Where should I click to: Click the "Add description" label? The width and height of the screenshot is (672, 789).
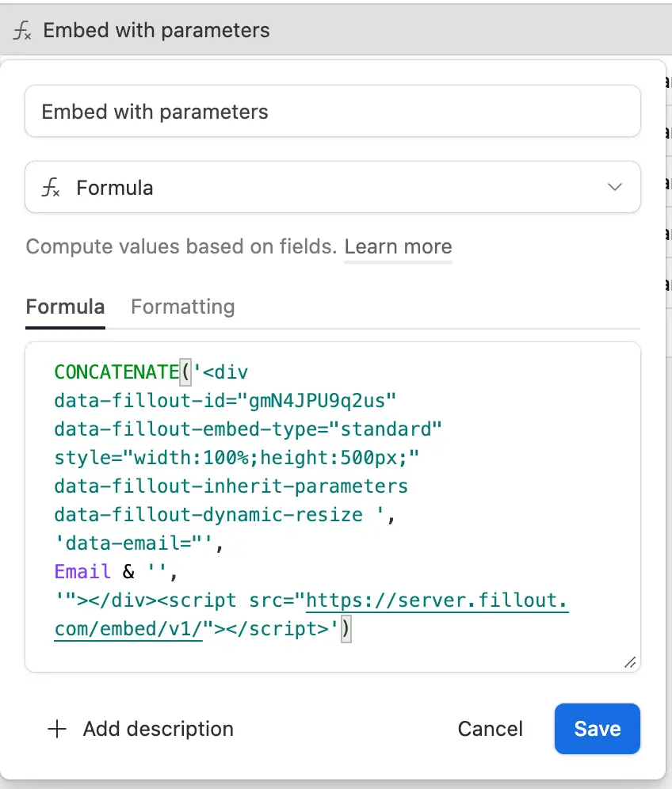(x=158, y=729)
